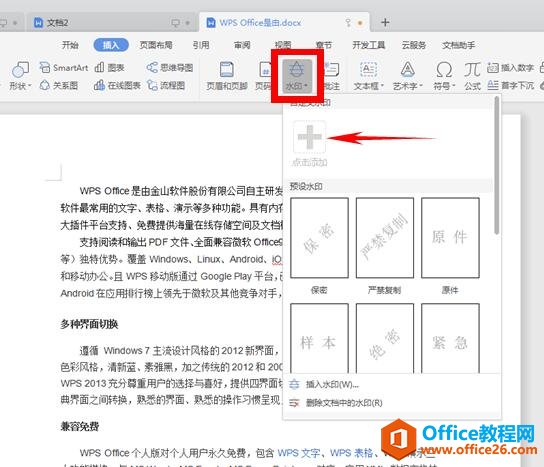Open the 开始 ribbon tab
Screen dimensions: 544x467
click(x=70, y=45)
